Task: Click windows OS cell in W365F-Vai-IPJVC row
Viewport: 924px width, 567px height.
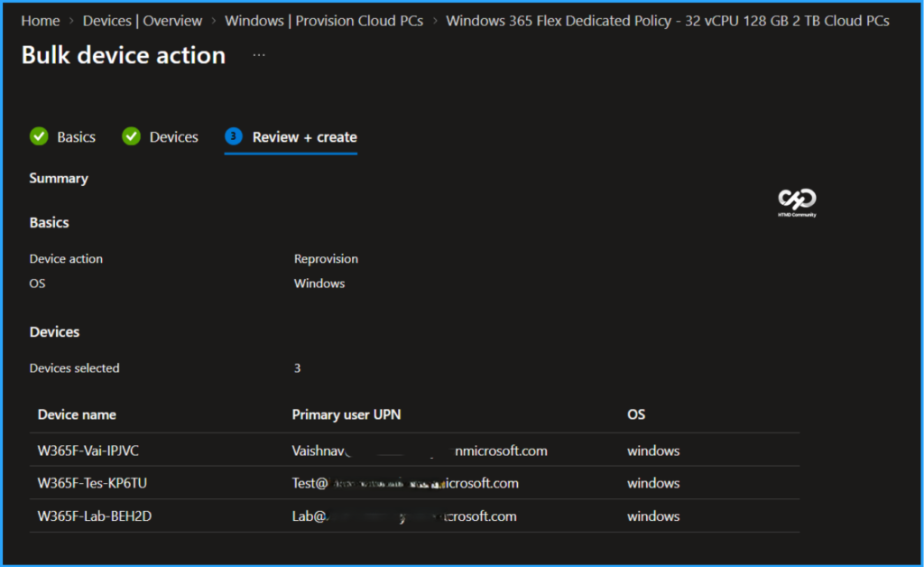Action: tap(653, 451)
